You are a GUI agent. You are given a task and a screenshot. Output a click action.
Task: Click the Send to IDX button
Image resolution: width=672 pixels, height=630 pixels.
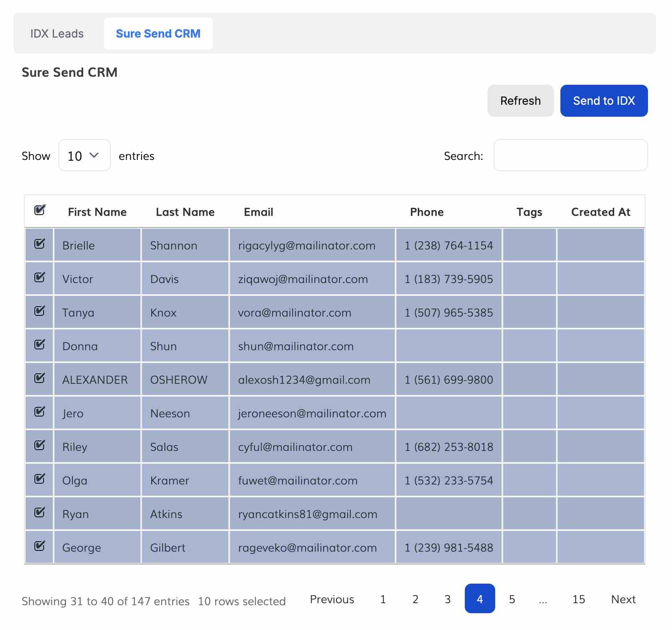pyautogui.click(x=604, y=101)
